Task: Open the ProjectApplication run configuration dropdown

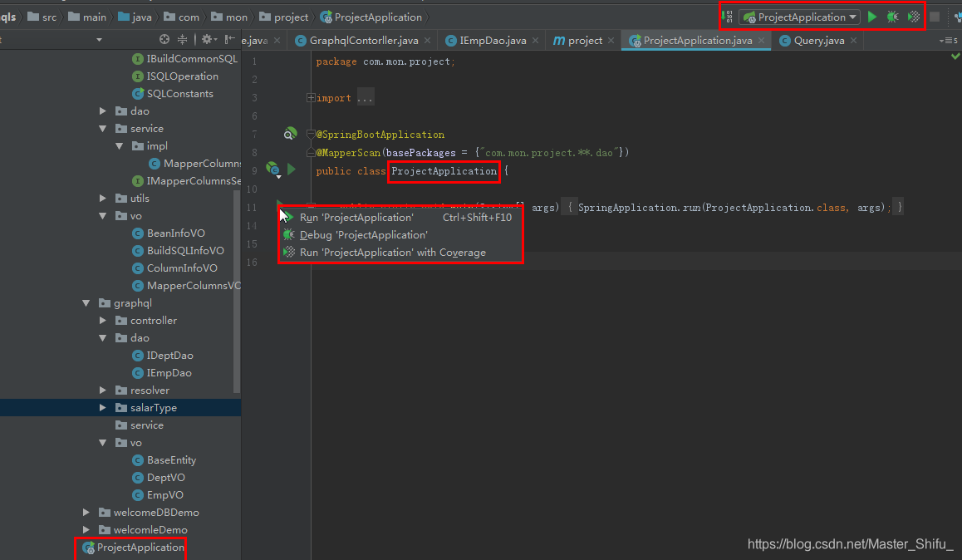Action: click(x=799, y=17)
